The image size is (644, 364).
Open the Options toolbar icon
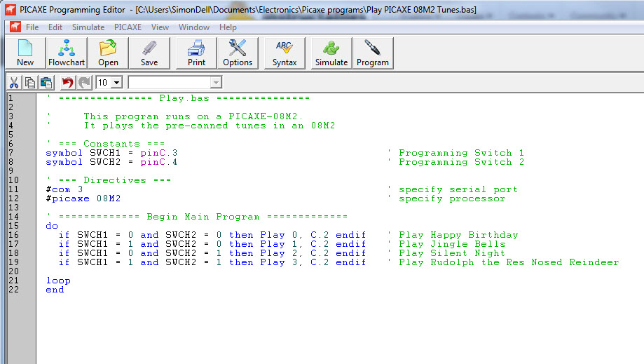238,53
